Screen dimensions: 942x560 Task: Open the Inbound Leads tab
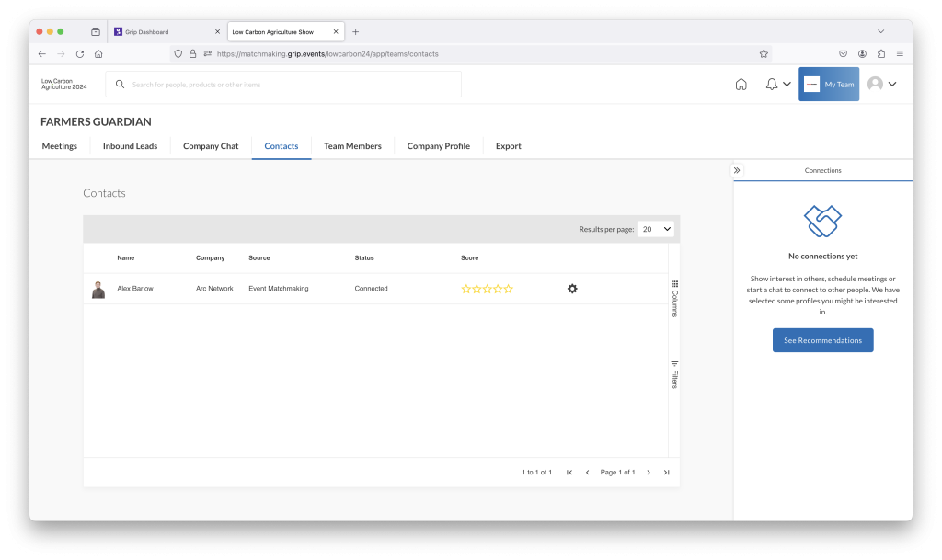tap(130, 146)
